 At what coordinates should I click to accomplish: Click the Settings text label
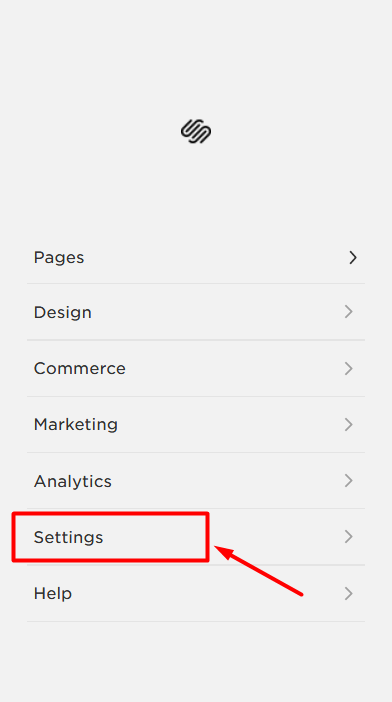pyautogui.click(x=68, y=537)
